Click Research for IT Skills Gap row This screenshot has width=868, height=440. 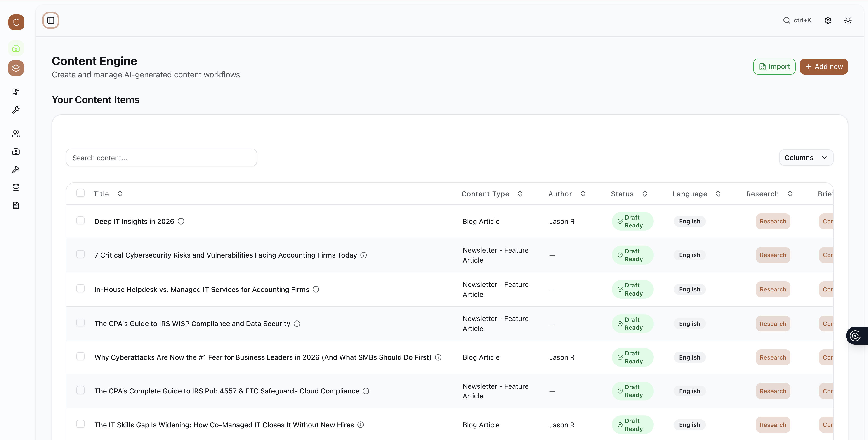773,425
